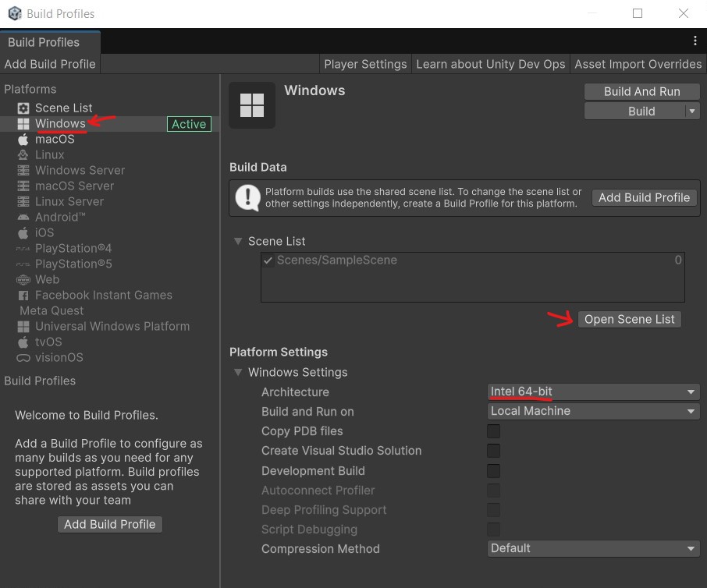The image size is (707, 588).
Task: Click the macOS apple icon
Action: click(23, 140)
